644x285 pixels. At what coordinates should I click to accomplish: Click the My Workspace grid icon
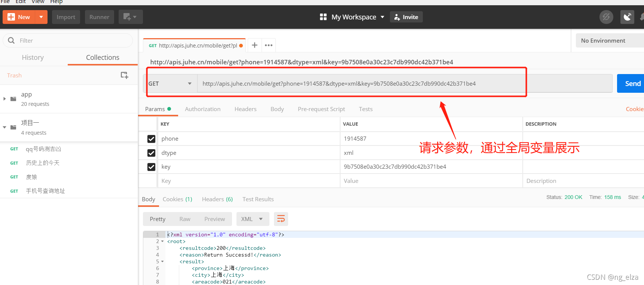[x=323, y=17]
